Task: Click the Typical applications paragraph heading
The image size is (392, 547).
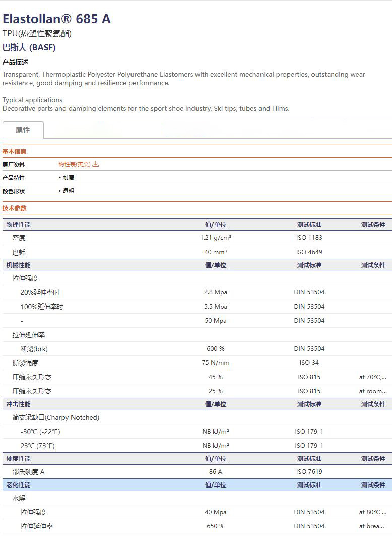Action: (x=32, y=100)
